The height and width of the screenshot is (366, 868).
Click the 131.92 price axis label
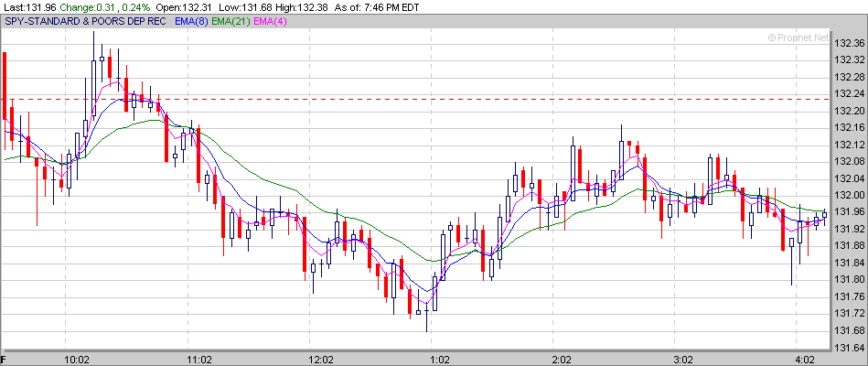[x=849, y=230]
